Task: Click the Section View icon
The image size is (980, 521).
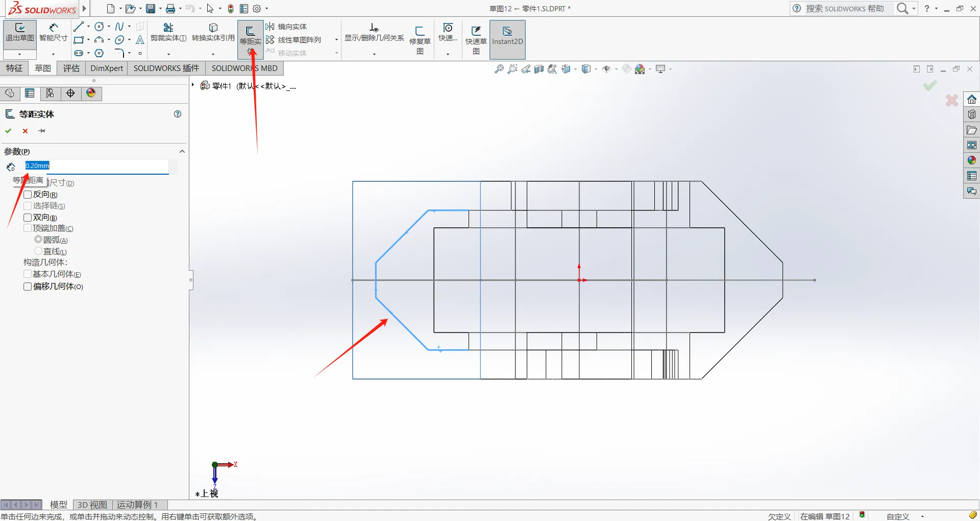Action: (x=539, y=69)
